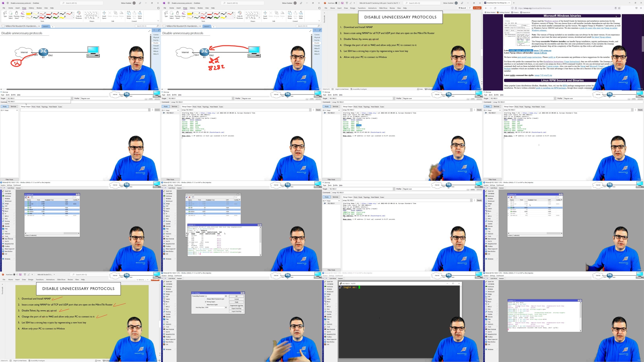Click Apply in SSH Settings dialog

[236, 302]
